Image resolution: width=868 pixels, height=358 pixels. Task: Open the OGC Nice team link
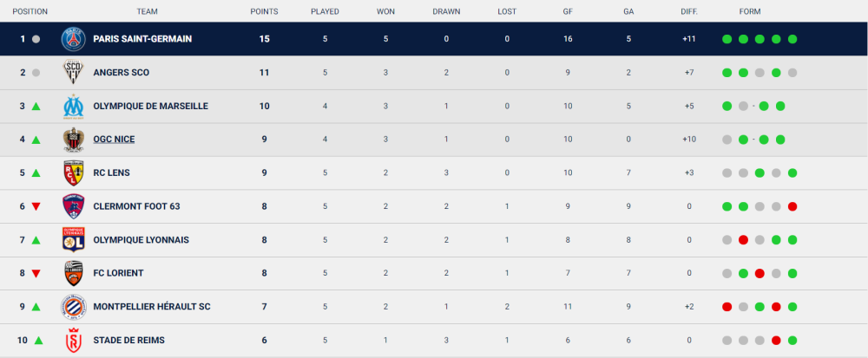(114, 140)
